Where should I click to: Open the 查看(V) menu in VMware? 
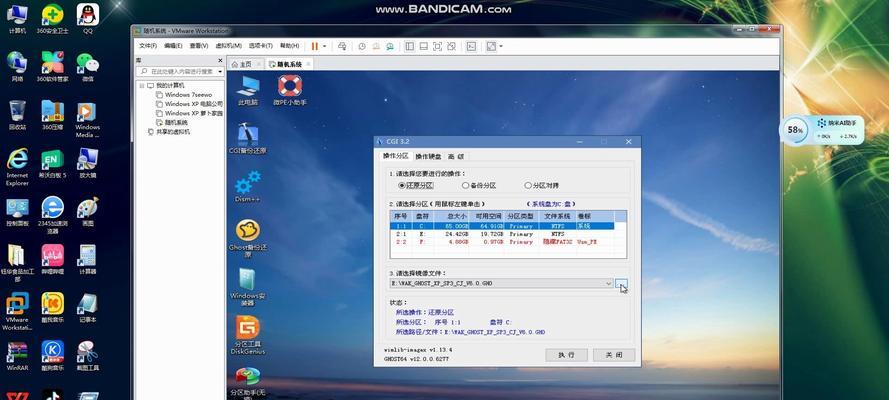tap(198, 46)
